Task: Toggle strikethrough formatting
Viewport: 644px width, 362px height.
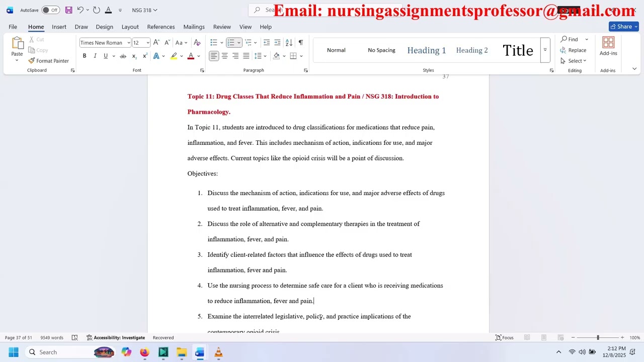Action: (123, 56)
